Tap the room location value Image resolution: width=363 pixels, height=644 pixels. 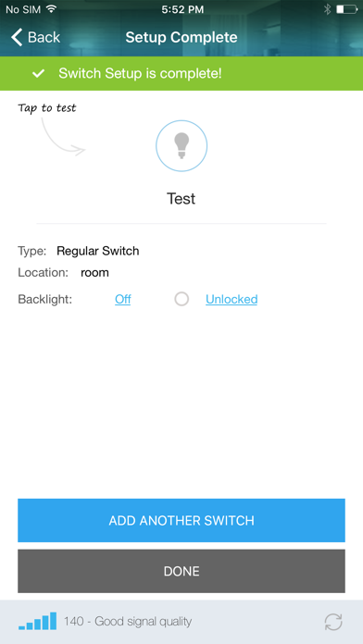(94, 273)
